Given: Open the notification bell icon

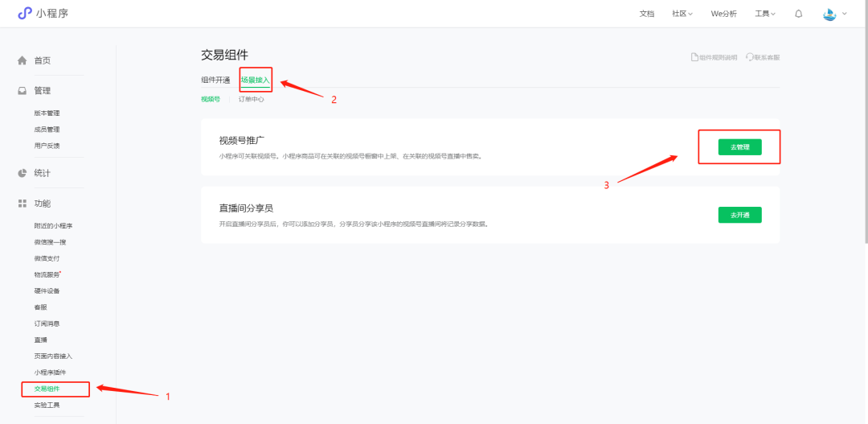Looking at the screenshot, I should coord(798,14).
